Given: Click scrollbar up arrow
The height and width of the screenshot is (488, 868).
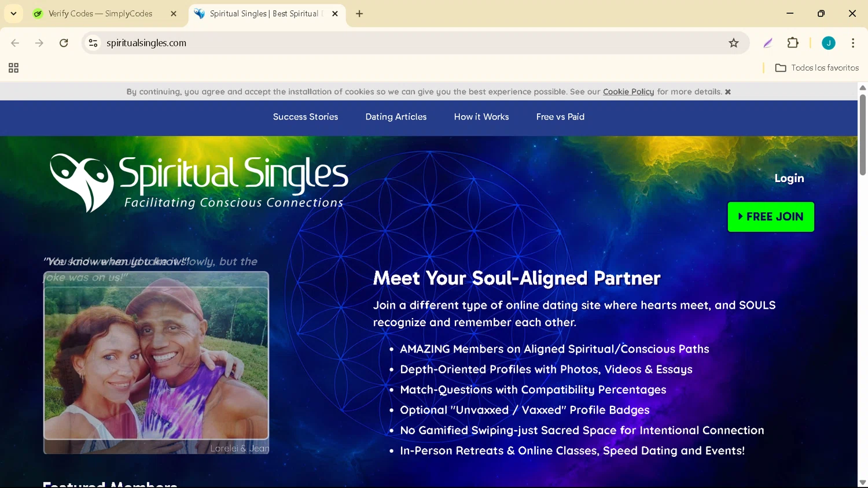Looking at the screenshot, I should tap(863, 87).
